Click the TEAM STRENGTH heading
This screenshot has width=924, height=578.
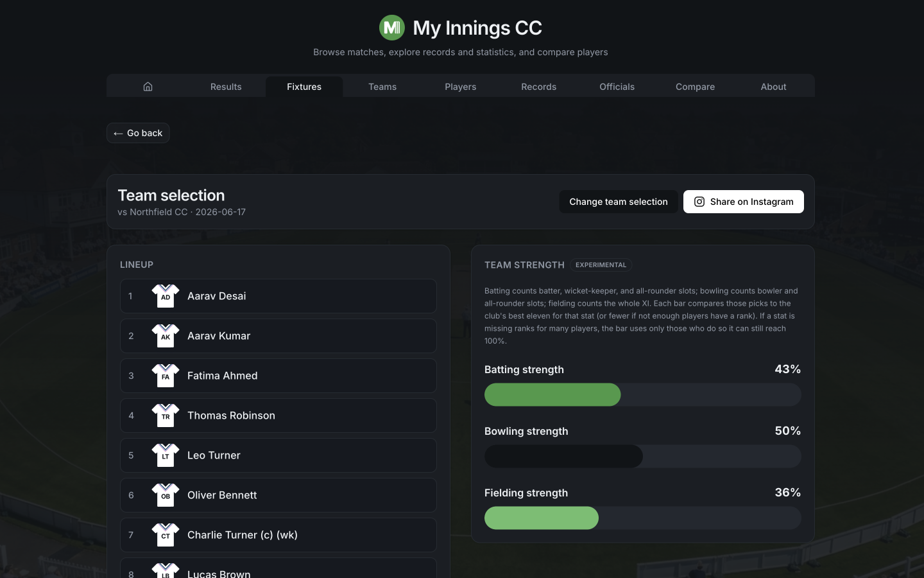524,265
